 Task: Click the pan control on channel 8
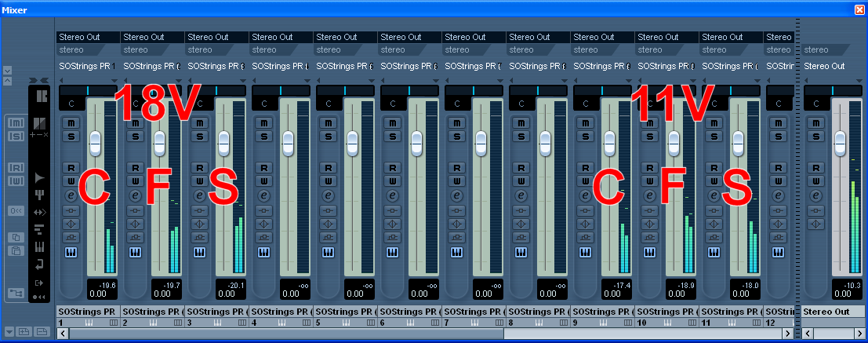[538, 90]
